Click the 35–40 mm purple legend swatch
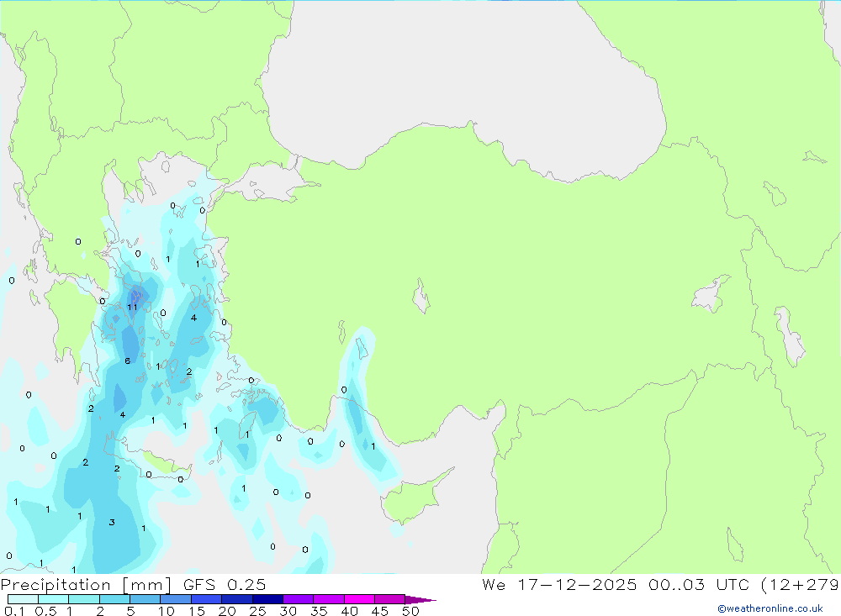 [x=328, y=599]
